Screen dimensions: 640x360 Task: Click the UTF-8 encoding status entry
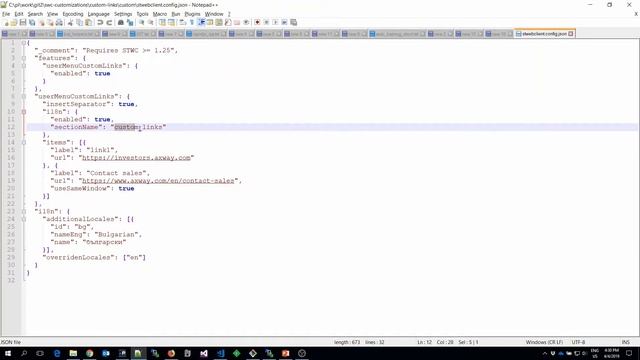click(x=578, y=342)
